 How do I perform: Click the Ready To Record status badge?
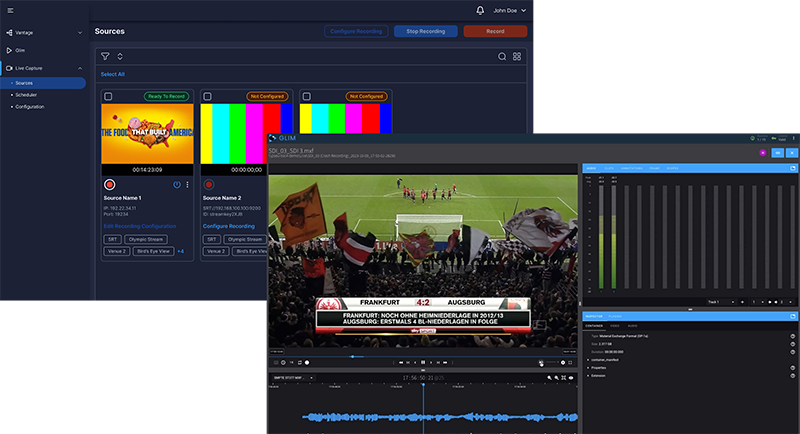pos(166,96)
